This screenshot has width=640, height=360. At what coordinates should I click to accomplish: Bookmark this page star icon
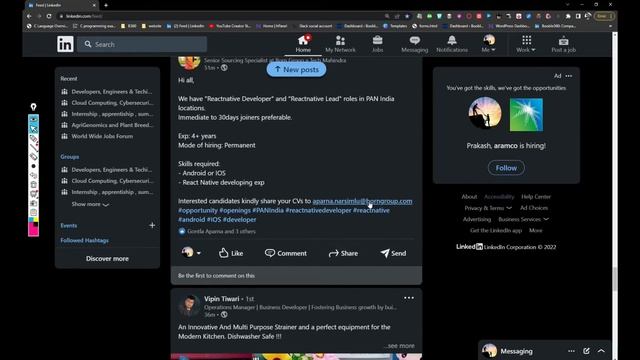coord(407,16)
